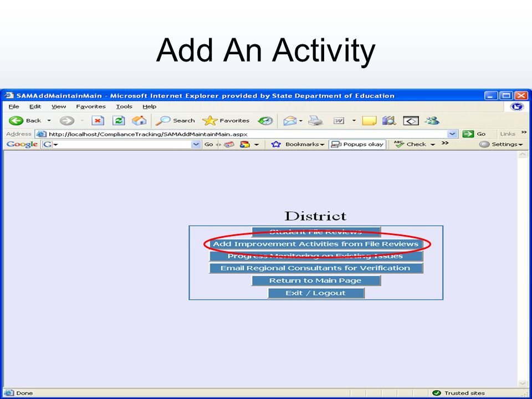
Task: Open the Help menu
Action: [x=149, y=106]
